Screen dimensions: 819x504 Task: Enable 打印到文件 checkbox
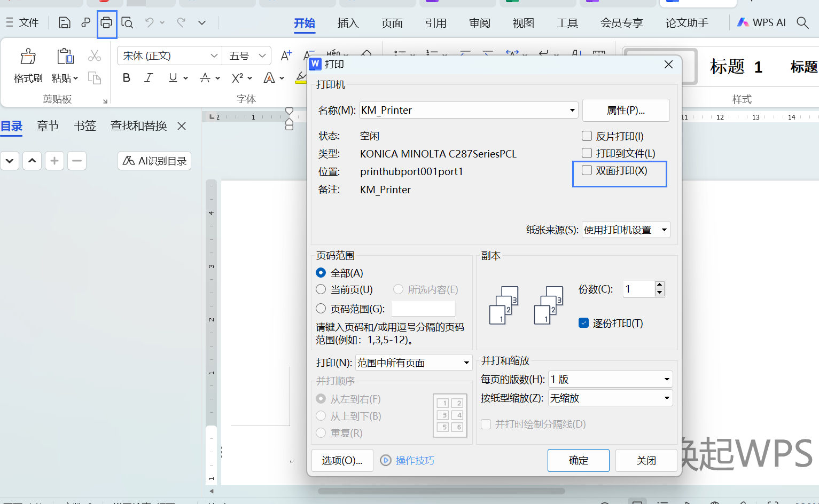[x=587, y=153]
